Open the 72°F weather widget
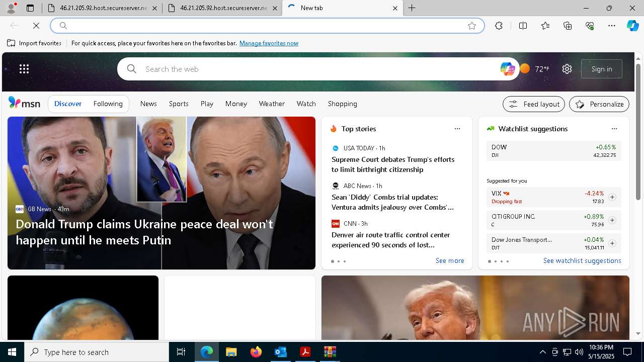The image size is (644, 362). tap(535, 69)
